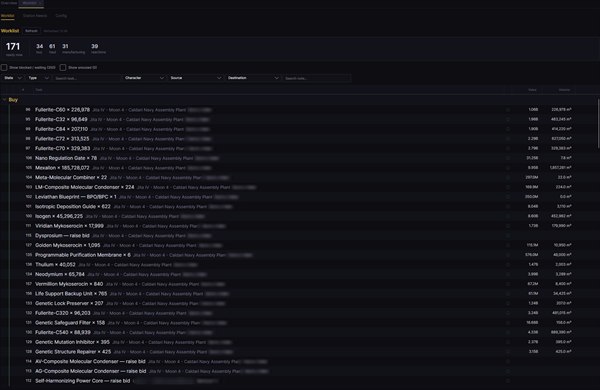Open the Type filter dropdown

click(39, 78)
